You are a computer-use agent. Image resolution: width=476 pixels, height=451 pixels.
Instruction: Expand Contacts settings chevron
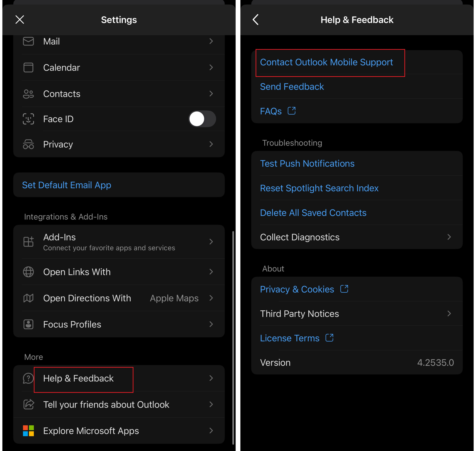click(x=211, y=94)
